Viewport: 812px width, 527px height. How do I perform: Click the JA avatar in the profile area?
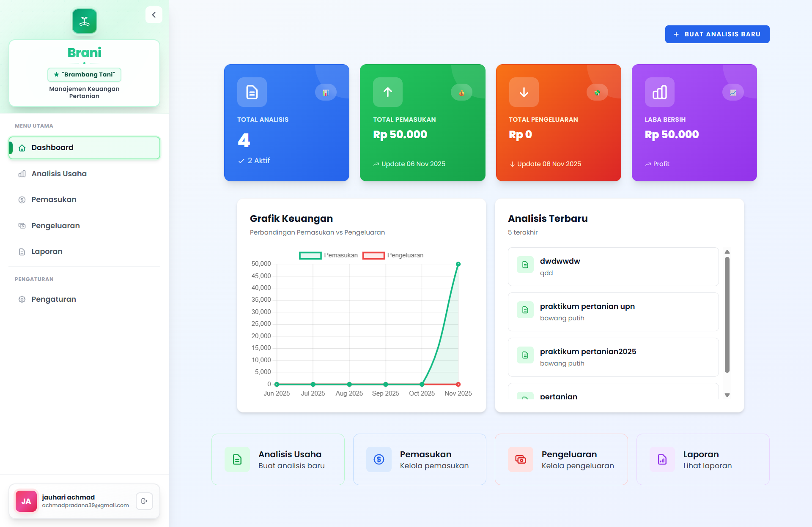[26, 501]
